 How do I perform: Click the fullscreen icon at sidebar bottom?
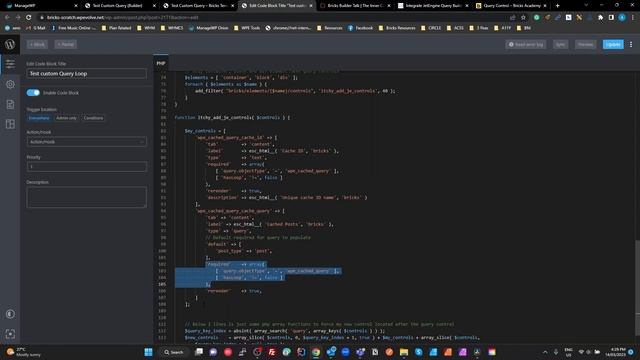[10, 334]
